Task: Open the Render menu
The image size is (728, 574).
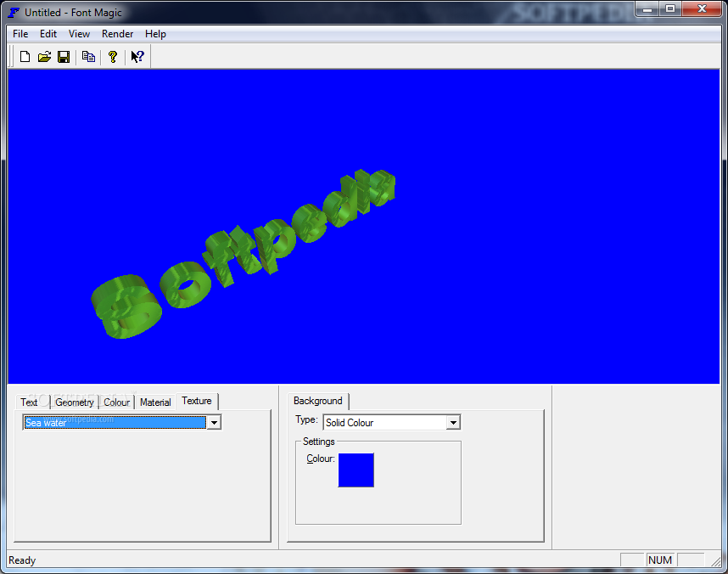Action: [x=117, y=34]
